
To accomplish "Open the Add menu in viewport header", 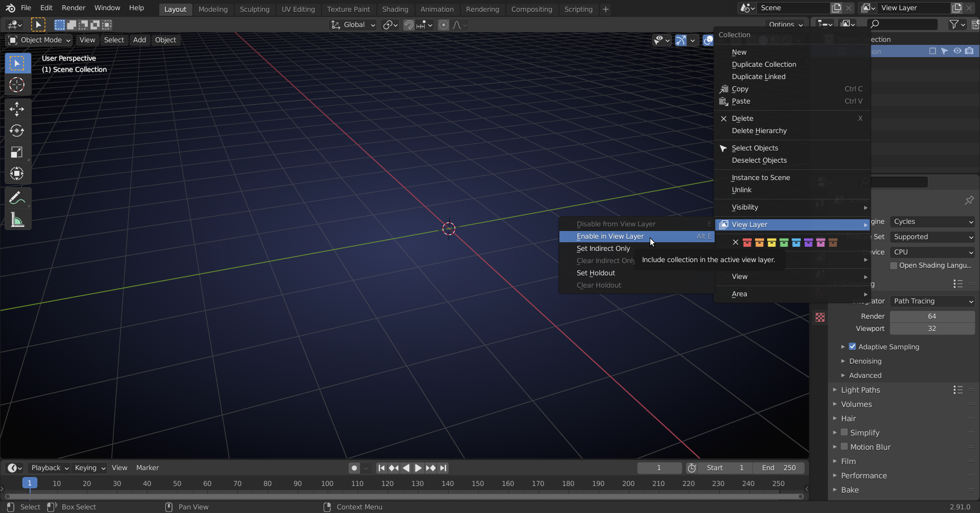I will pos(139,40).
